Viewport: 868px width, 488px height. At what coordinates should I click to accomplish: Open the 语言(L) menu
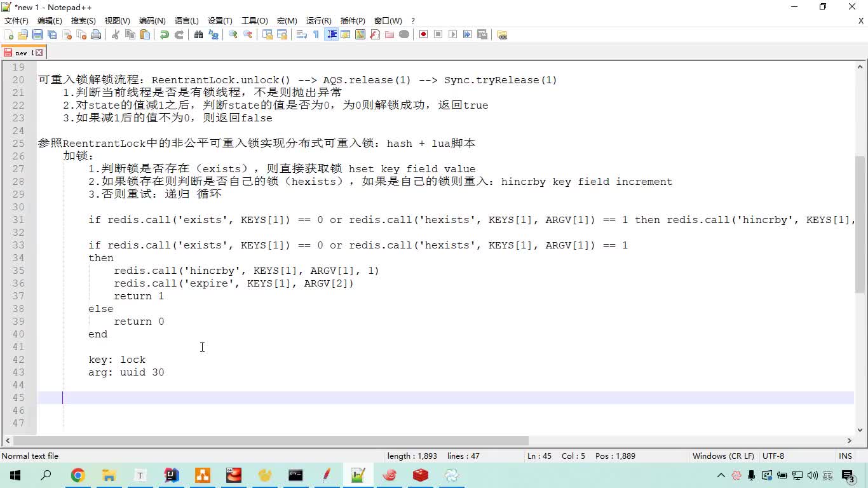point(187,21)
